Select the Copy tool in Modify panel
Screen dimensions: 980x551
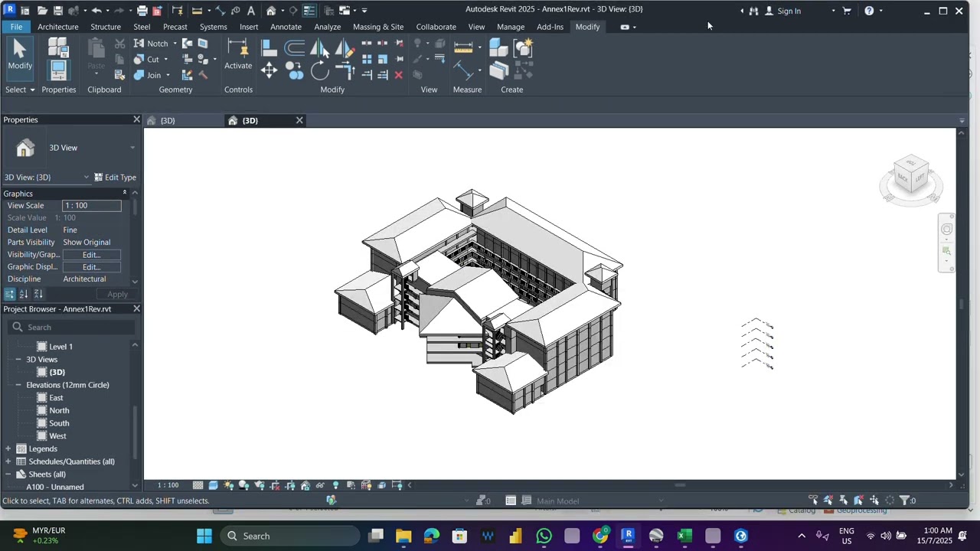pos(295,71)
